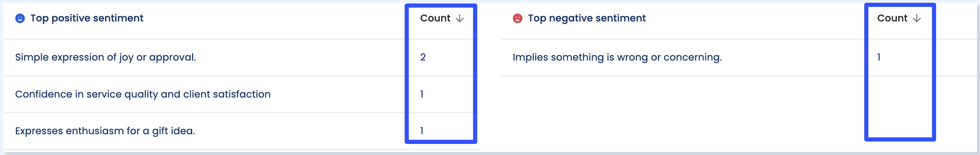Click the blue smiley face icon
The width and height of the screenshot is (980, 155).
[x=20, y=18]
